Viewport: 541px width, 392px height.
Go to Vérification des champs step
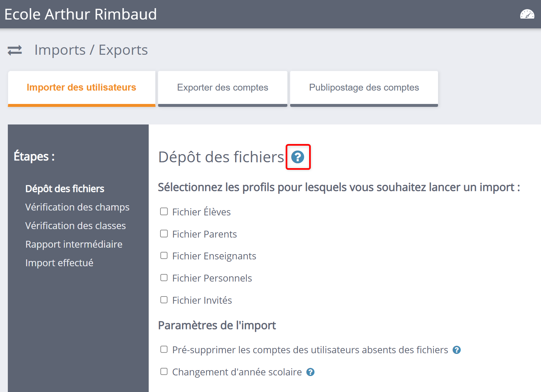point(77,207)
